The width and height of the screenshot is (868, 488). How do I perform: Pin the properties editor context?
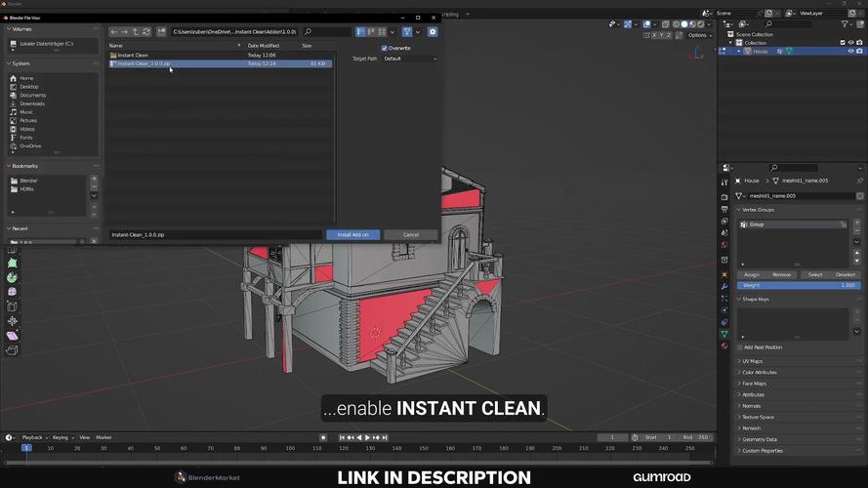[x=859, y=181]
